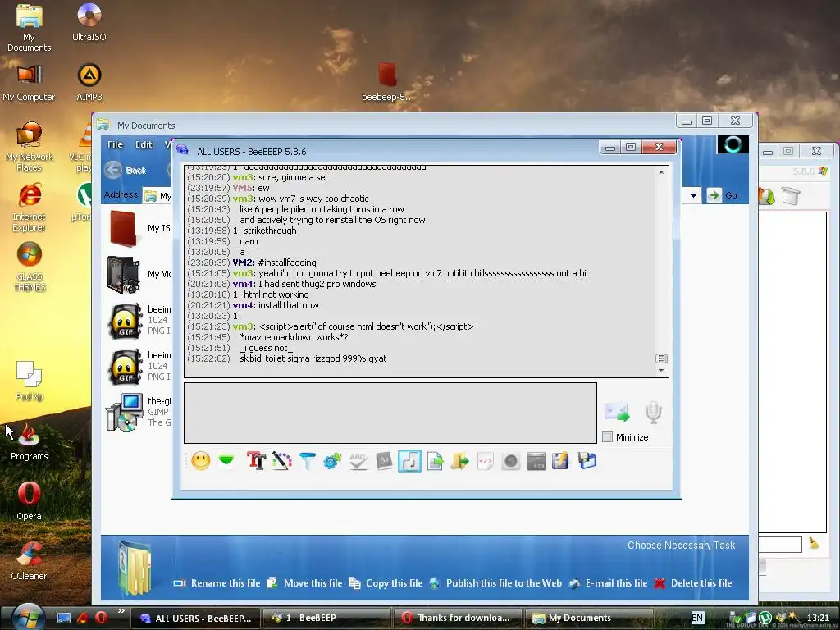Click 'Rename this file' task link
The width and height of the screenshot is (840, 630).
(x=217, y=583)
